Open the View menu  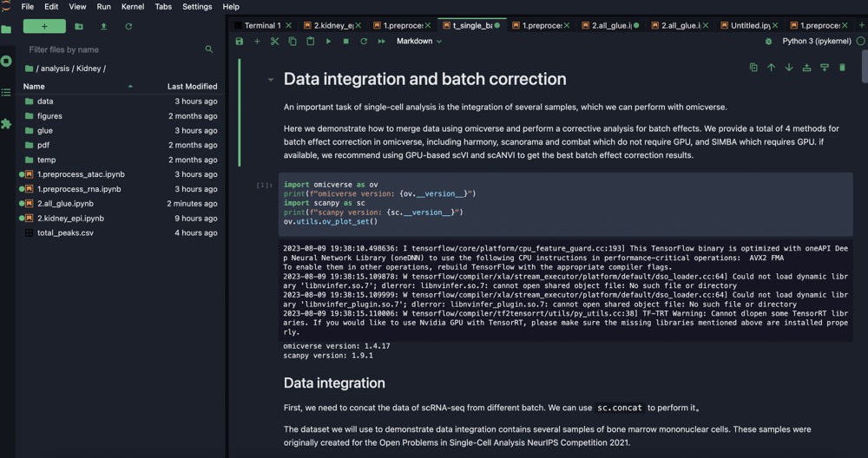coord(77,7)
